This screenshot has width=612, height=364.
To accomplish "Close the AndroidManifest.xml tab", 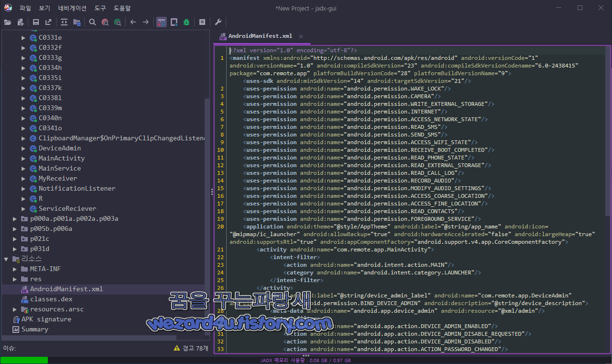I will 301,36.
